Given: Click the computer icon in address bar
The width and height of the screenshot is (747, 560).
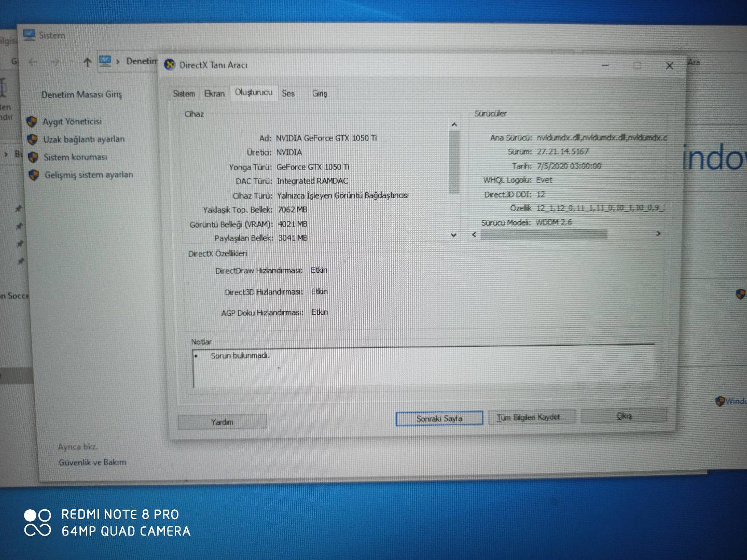Looking at the screenshot, I should tap(105, 61).
